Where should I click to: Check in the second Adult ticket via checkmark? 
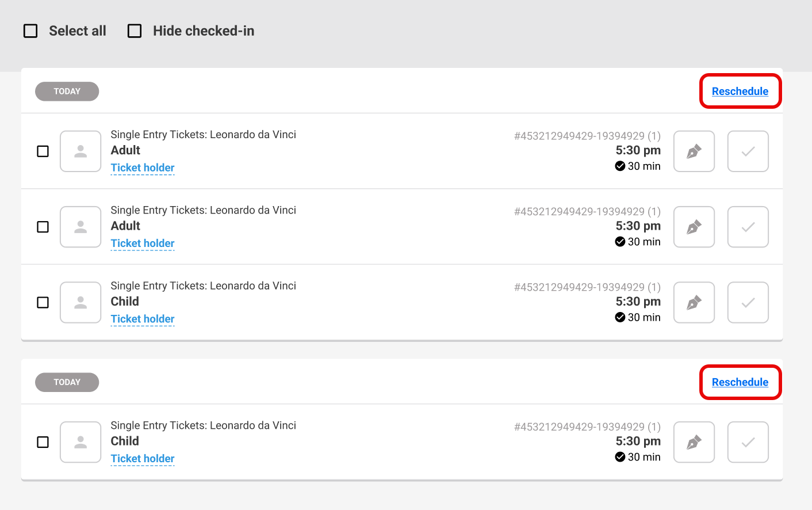748,227
